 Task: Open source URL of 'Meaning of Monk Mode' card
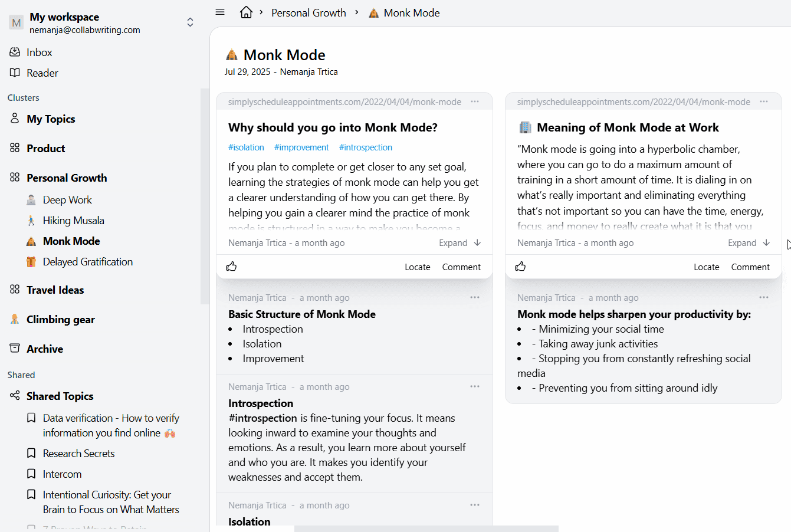coord(634,102)
